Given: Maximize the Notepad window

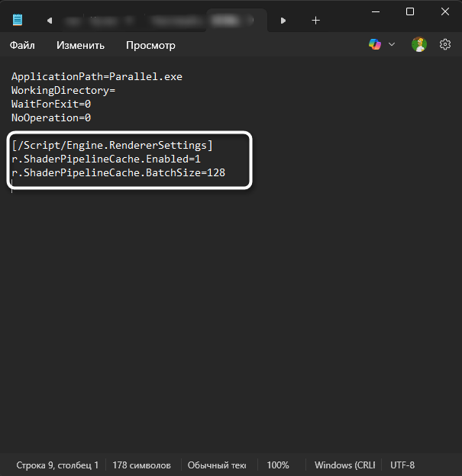Looking at the screenshot, I should [x=410, y=12].
